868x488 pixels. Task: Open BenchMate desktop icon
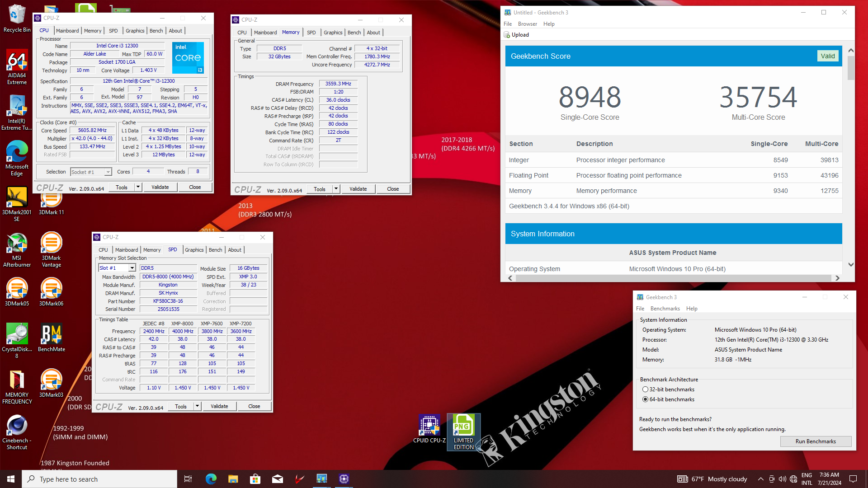click(51, 338)
